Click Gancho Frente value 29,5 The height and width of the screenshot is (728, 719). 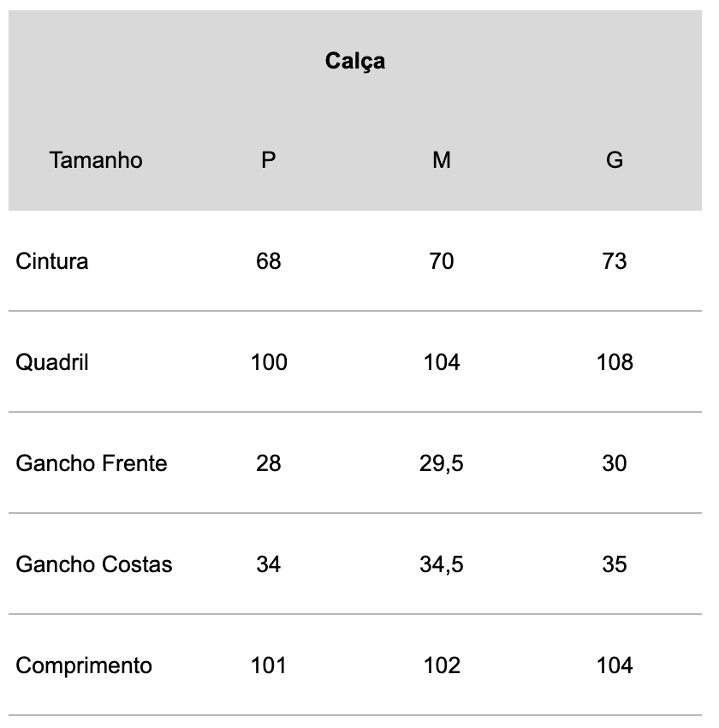coord(442,463)
